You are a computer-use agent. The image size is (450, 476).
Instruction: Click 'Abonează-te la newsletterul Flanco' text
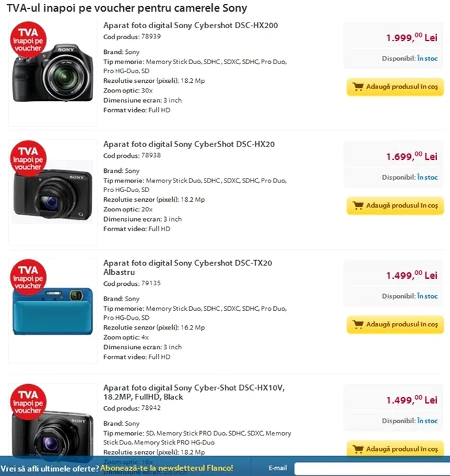(x=166, y=468)
